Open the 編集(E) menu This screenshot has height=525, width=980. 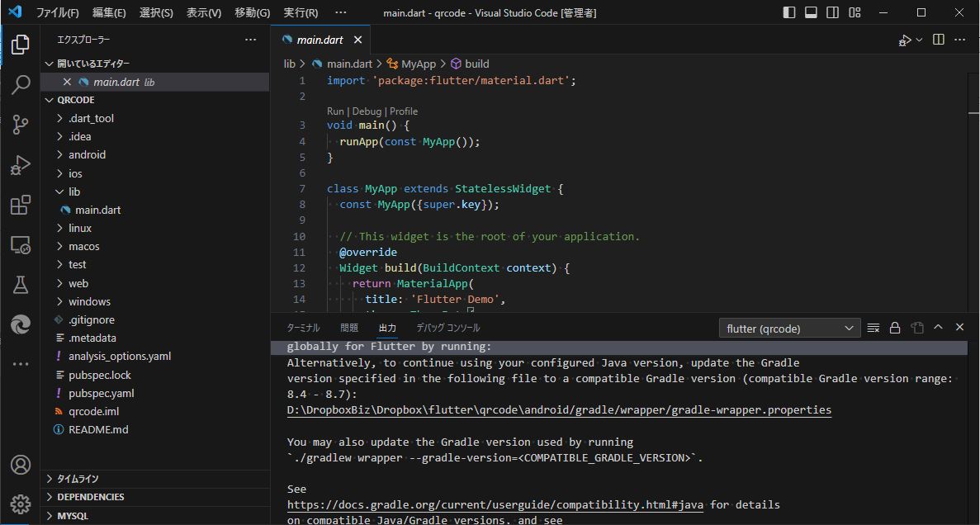[109, 12]
